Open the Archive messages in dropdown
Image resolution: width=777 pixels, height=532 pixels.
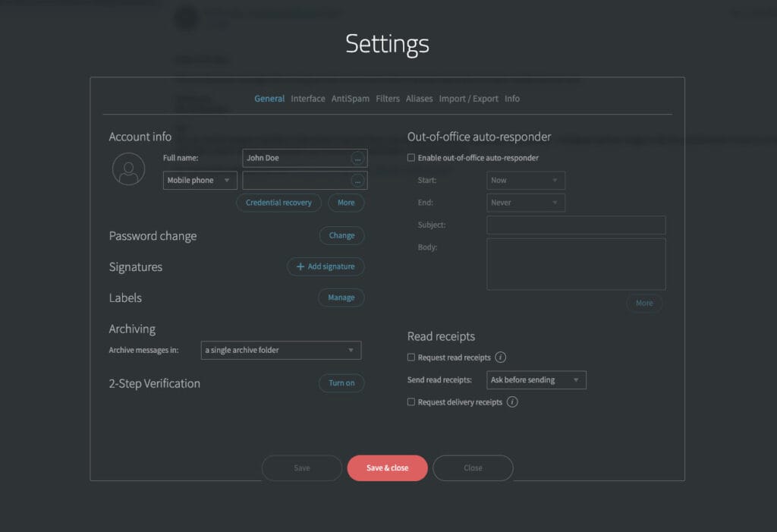click(281, 350)
